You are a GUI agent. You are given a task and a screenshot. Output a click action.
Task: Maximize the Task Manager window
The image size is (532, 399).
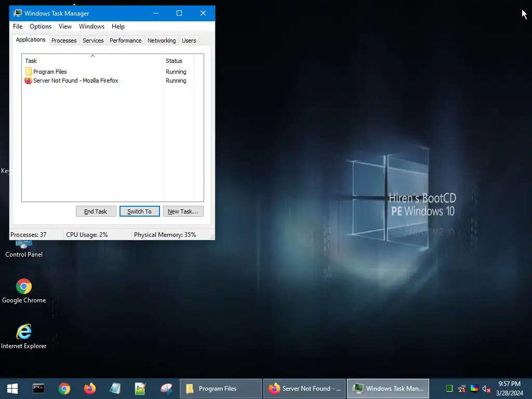(x=179, y=13)
